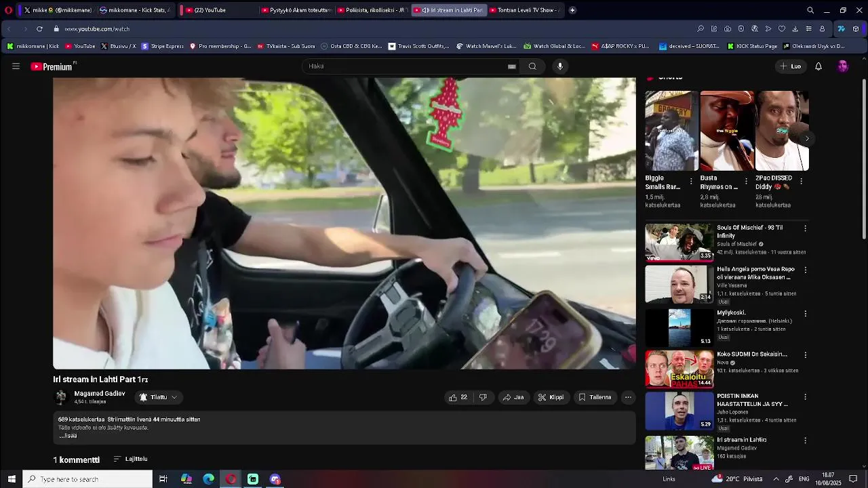Open Task View on the taskbar
868x488 pixels.
coord(163,479)
